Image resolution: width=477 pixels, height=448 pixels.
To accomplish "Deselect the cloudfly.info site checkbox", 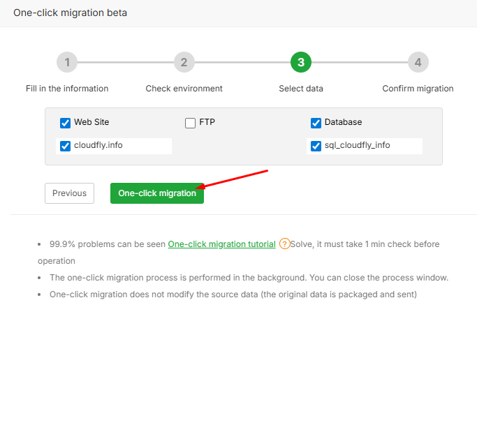I will click(x=66, y=146).
